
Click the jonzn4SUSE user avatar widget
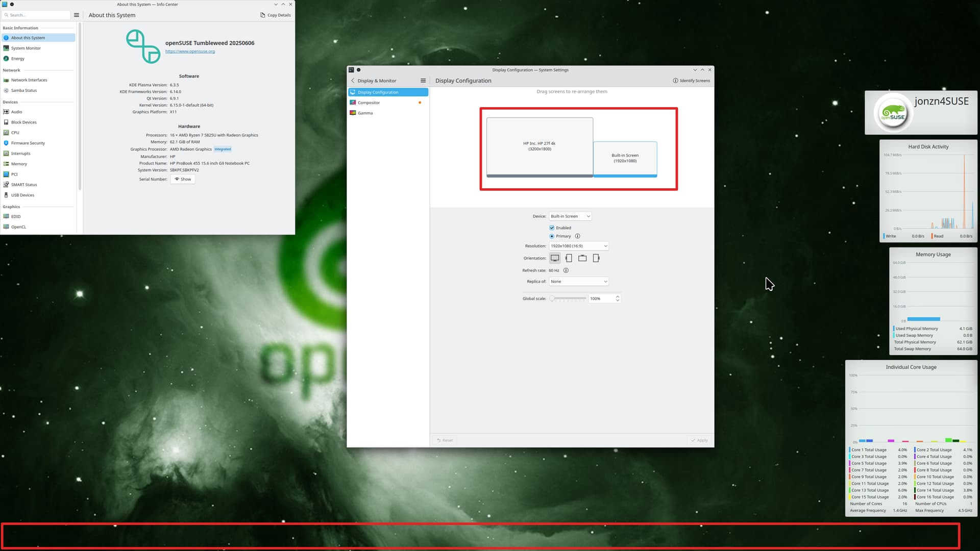893,113
